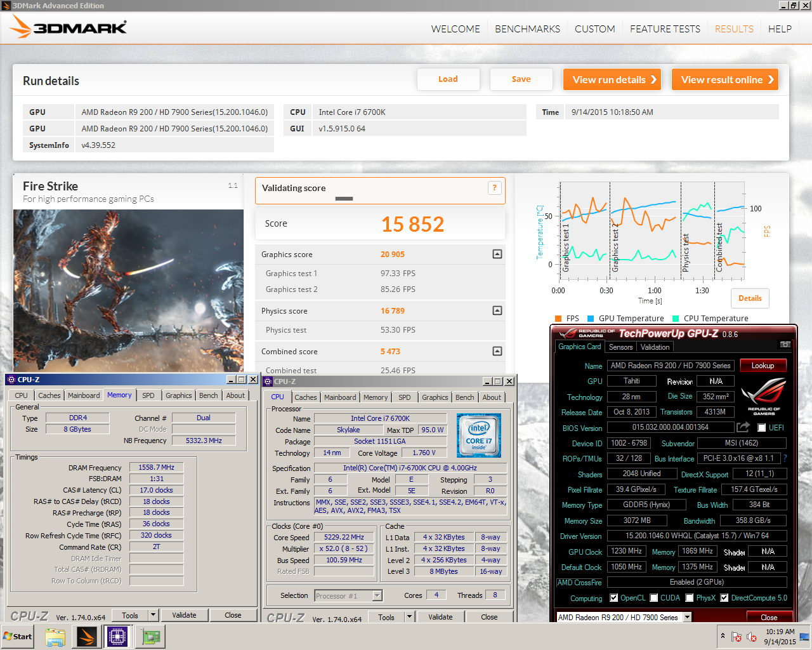The height and width of the screenshot is (650, 812).
Task: Open the HELP tab in 3DMark
Action: pyautogui.click(x=780, y=29)
